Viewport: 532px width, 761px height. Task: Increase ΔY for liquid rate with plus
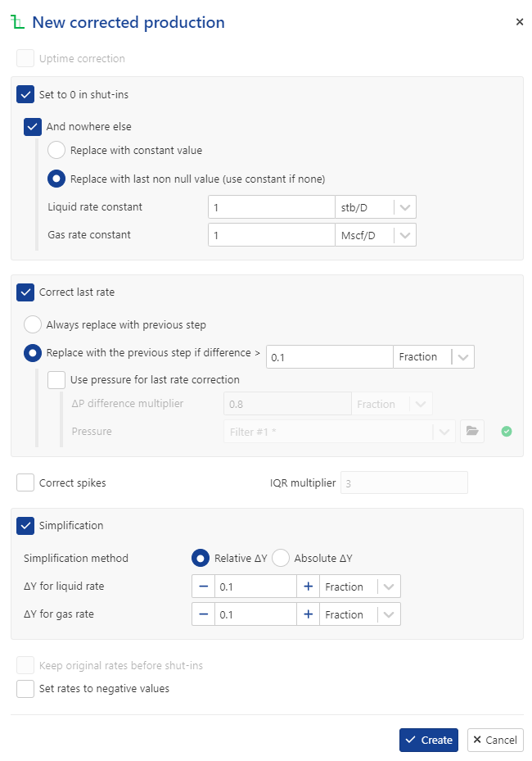(308, 587)
